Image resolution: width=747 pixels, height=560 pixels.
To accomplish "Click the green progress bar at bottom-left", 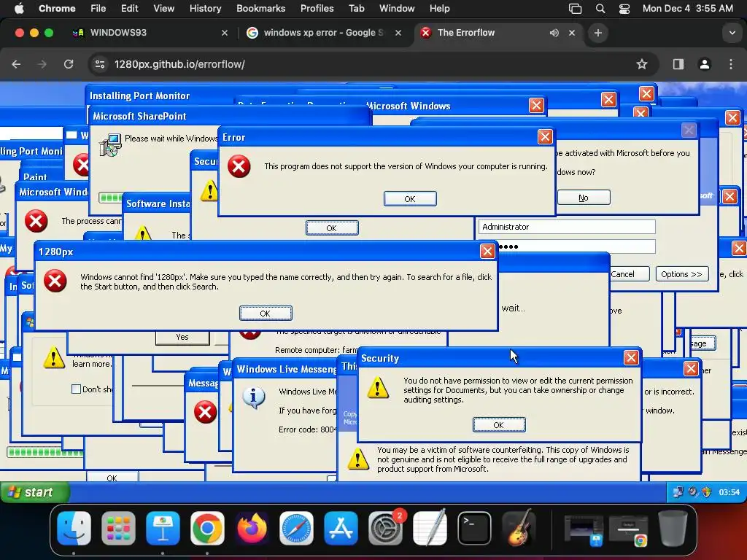I will (x=45, y=452).
